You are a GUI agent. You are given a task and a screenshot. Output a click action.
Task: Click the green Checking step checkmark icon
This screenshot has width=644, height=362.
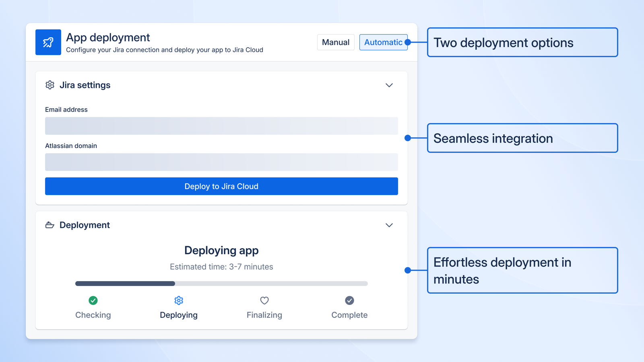[x=93, y=300]
